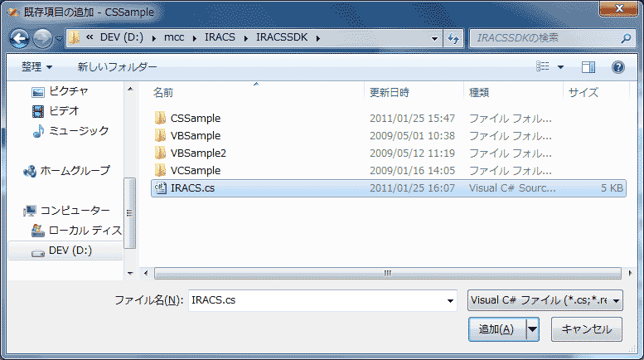Click the folder icon in address bar
Image resolution: width=644 pixels, height=360 pixels.
pyautogui.click(x=75, y=38)
